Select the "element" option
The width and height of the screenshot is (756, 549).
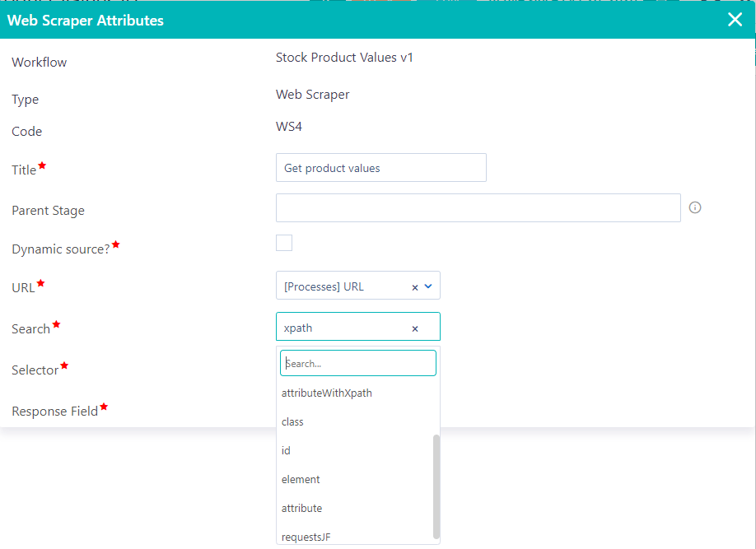tap(300, 479)
